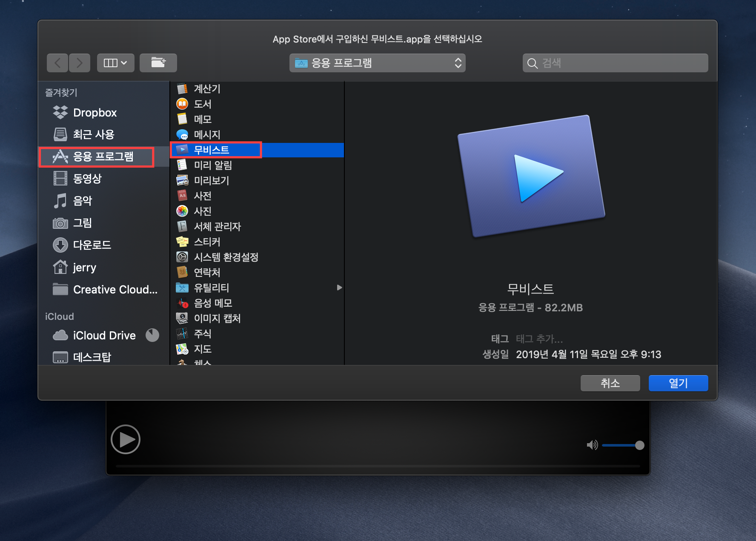
Task: Click 태그 추가 to add a tag
Action: [539, 339]
